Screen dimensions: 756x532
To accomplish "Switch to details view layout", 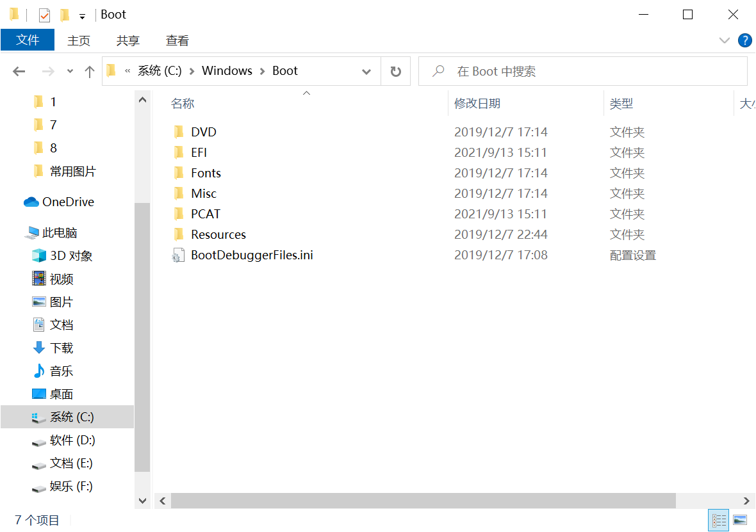I will (718, 520).
